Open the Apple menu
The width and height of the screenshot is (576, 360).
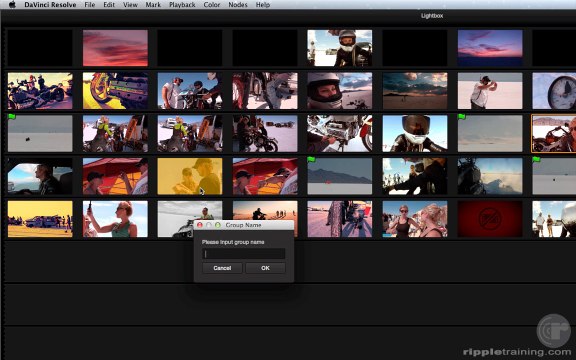pos(12,4)
